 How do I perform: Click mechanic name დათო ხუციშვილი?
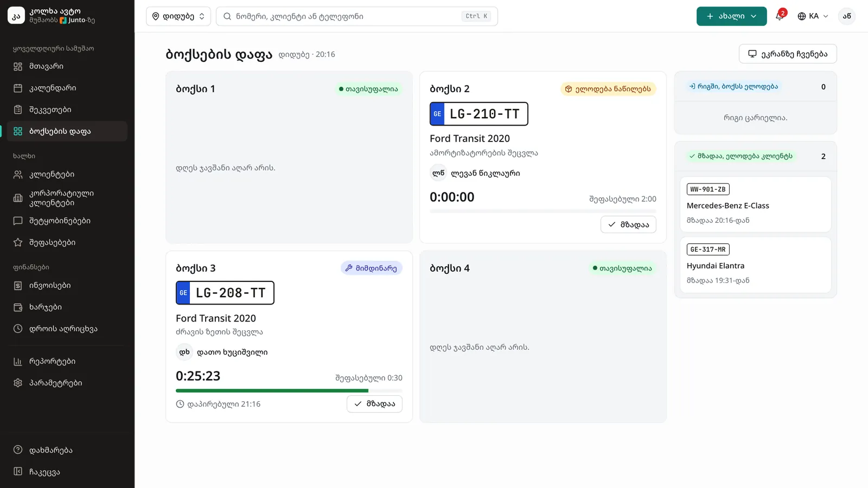pos(232,352)
